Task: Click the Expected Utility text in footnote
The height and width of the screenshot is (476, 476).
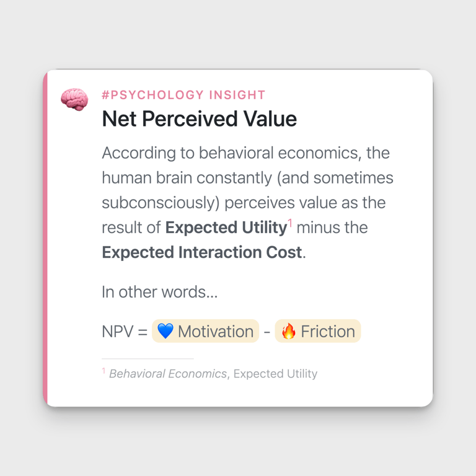Action: (275, 374)
